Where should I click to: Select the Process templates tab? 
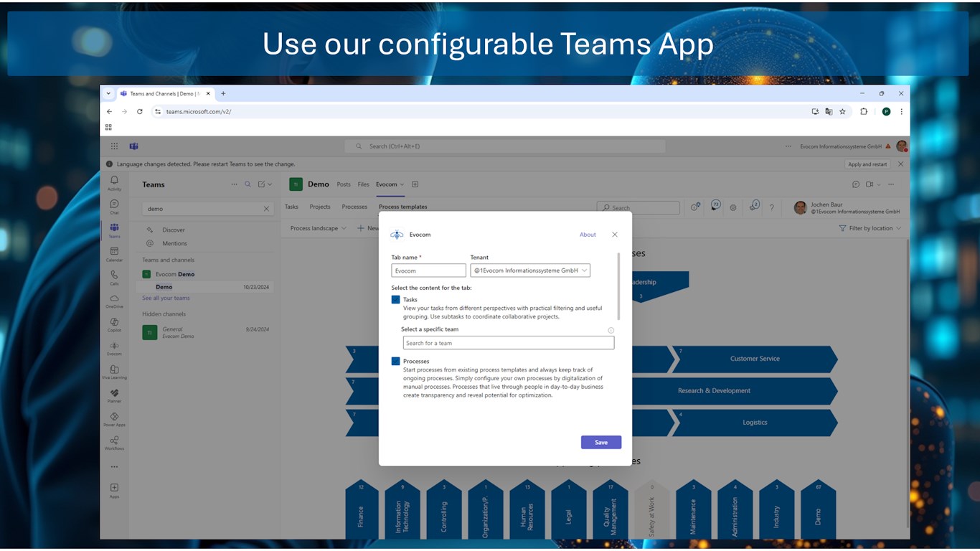click(403, 207)
